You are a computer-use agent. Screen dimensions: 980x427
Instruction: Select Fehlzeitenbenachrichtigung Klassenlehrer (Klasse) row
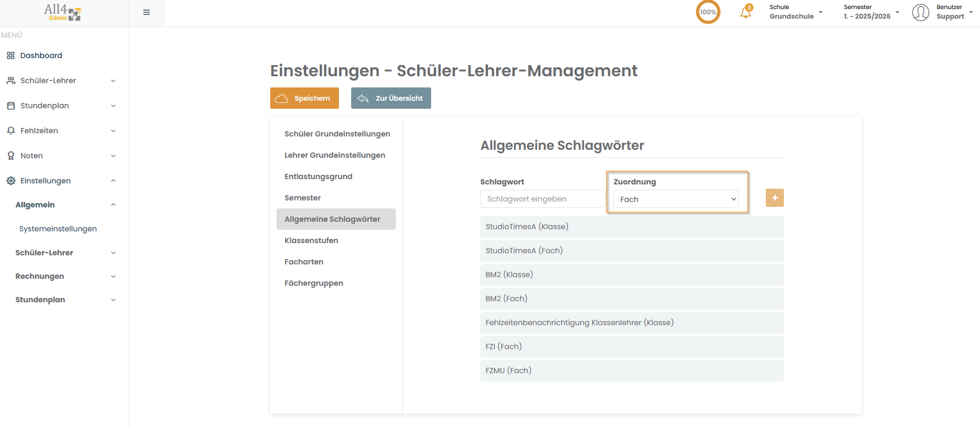631,323
